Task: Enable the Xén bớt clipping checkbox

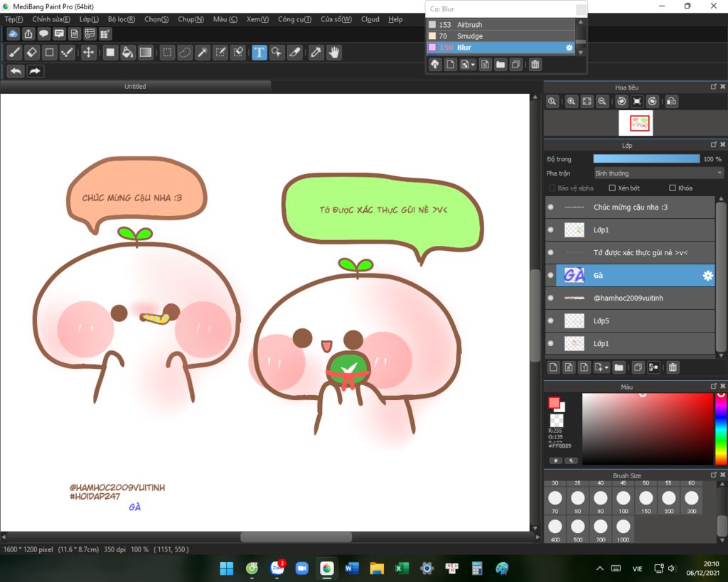Action: point(612,188)
